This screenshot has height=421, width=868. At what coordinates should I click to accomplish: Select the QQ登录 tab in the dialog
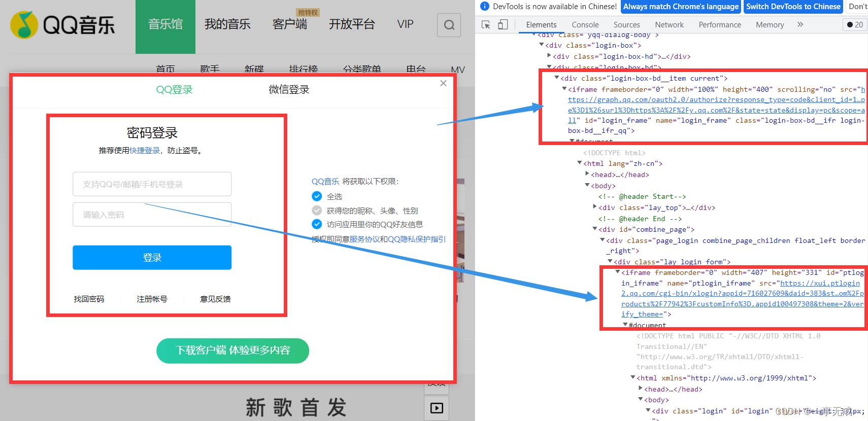[x=175, y=90]
